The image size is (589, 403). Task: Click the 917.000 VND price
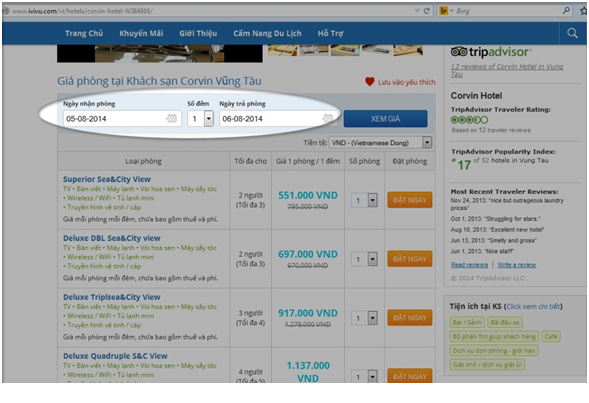(x=308, y=313)
